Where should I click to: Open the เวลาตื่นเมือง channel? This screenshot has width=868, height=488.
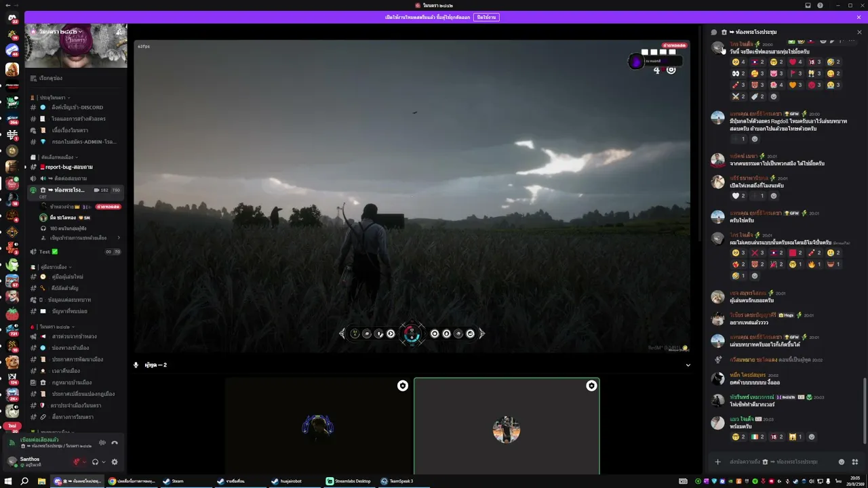point(76,371)
